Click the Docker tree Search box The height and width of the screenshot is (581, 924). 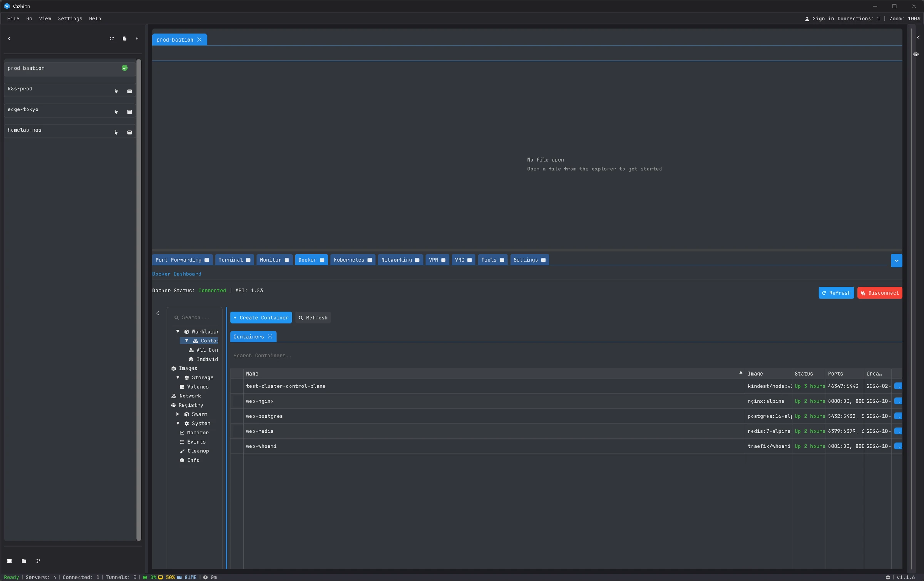[x=195, y=318]
